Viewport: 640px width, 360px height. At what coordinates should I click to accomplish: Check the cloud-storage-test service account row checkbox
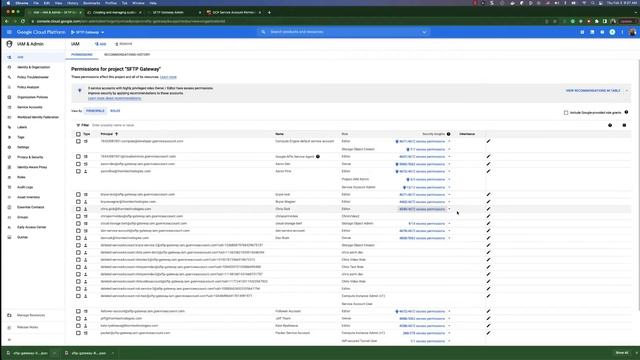[x=78, y=224]
